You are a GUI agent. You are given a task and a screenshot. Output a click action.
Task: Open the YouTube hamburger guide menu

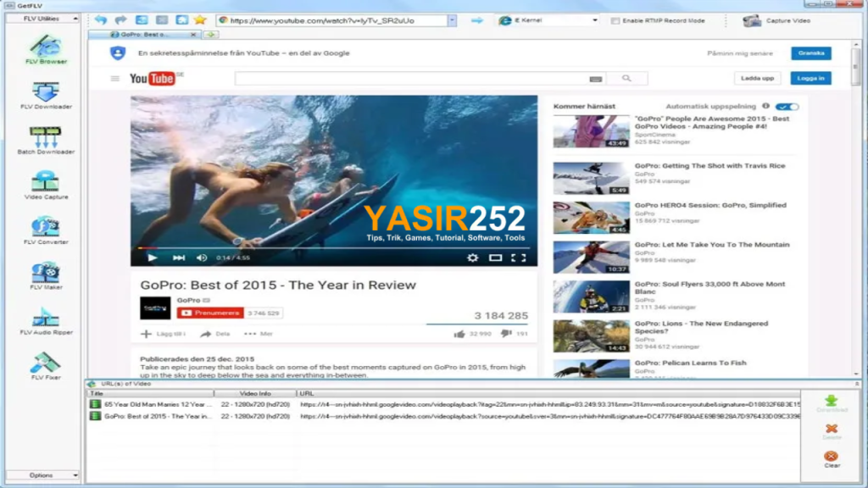tap(114, 79)
